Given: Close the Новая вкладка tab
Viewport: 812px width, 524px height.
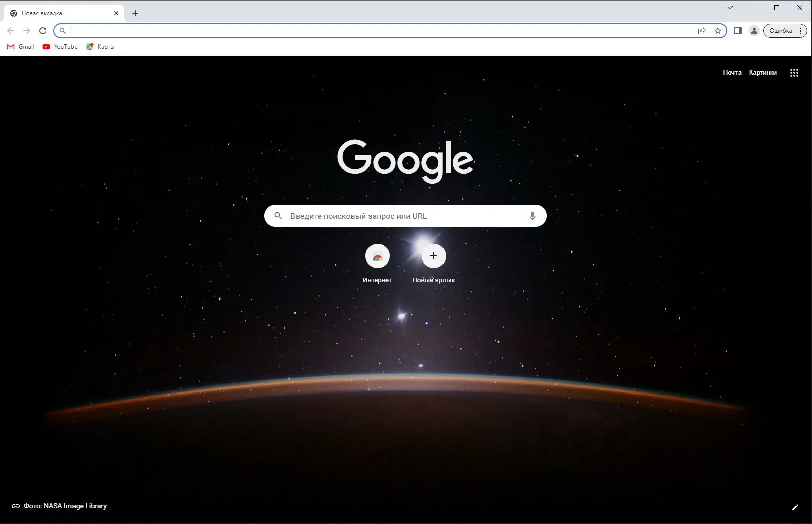Looking at the screenshot, I should coord(116,13).
